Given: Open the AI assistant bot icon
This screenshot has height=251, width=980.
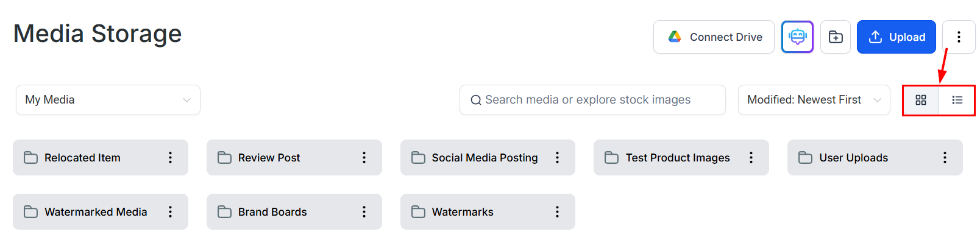Looking at the screenshot, I should (x=797, y=37).
